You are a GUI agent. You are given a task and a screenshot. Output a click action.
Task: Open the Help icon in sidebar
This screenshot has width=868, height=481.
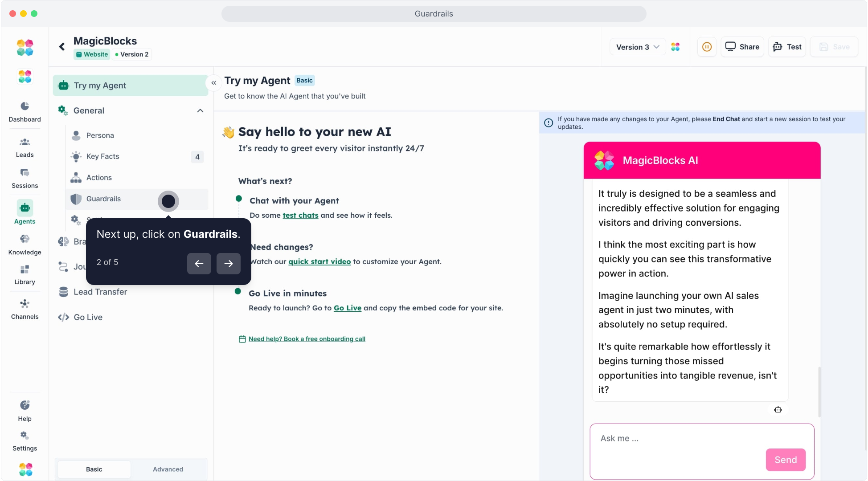click(x=25, y=411)
